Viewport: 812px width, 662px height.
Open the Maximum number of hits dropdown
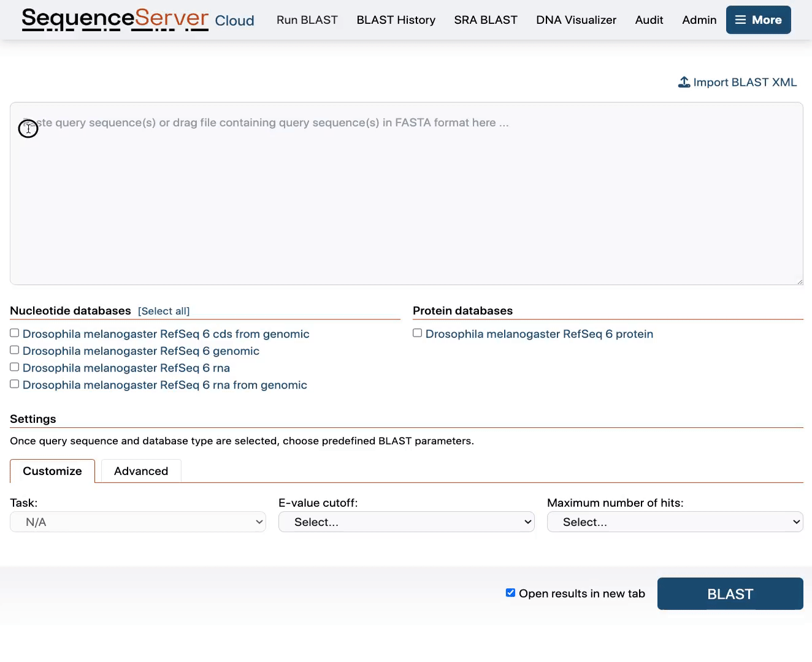click(675, 522)
